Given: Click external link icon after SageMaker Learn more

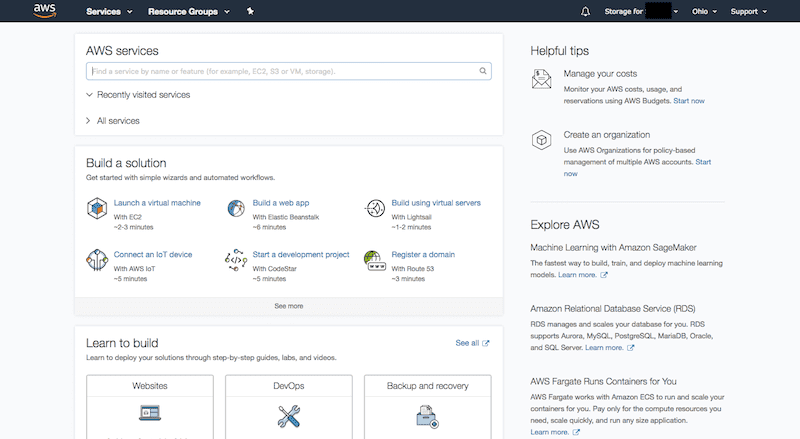Looking at the screenshot, I should (604, 275).
